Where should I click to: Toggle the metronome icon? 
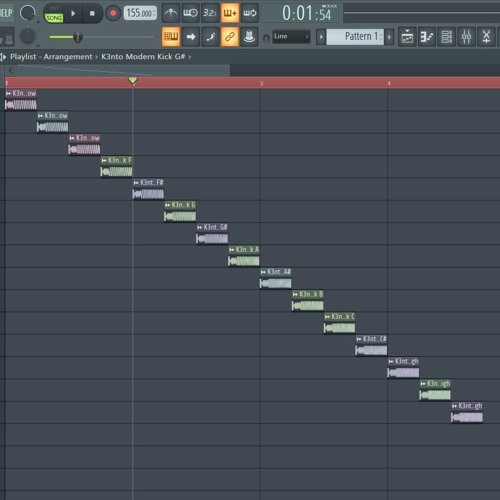pos(171,13)
